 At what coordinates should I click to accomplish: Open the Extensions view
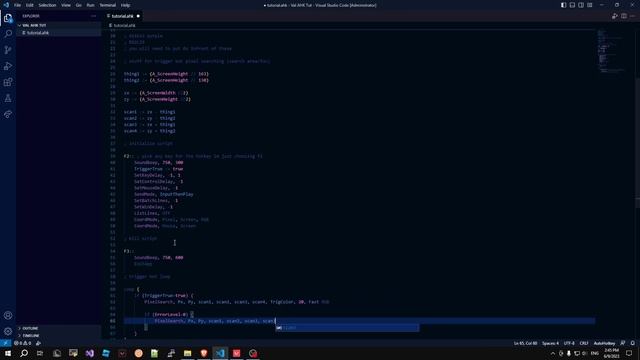tap(8, 82)
